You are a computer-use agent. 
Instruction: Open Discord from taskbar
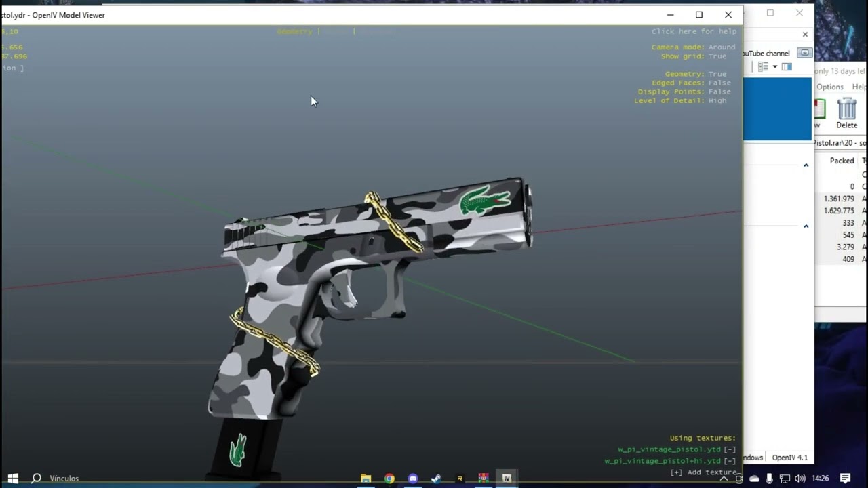413,478
